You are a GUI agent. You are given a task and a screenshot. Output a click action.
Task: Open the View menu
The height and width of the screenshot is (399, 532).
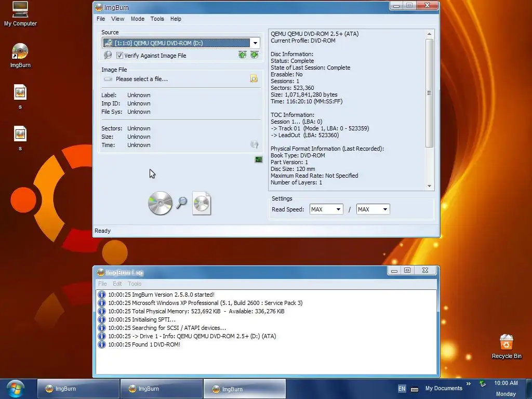[x=118, y=19]
